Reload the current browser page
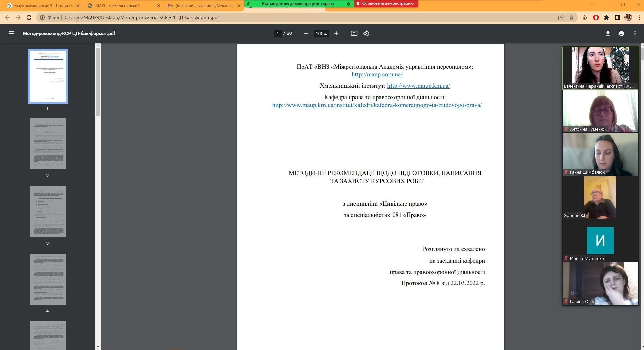 (29, 17)
